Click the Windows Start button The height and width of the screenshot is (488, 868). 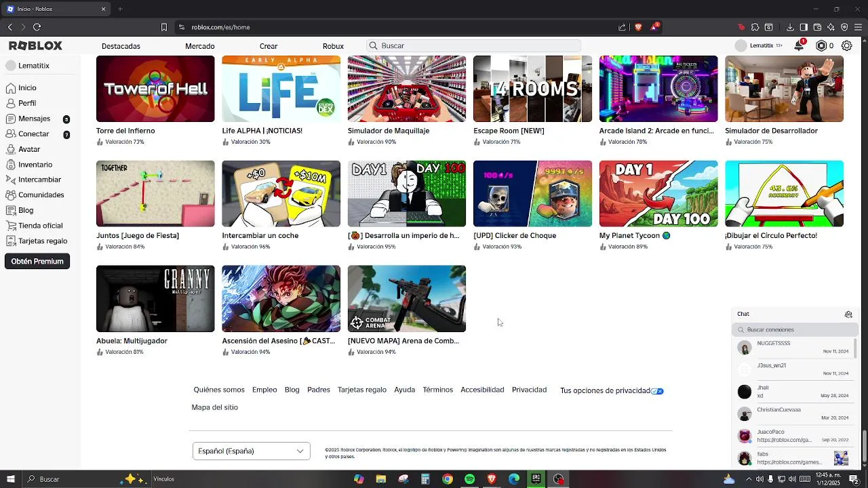[10, 479]
